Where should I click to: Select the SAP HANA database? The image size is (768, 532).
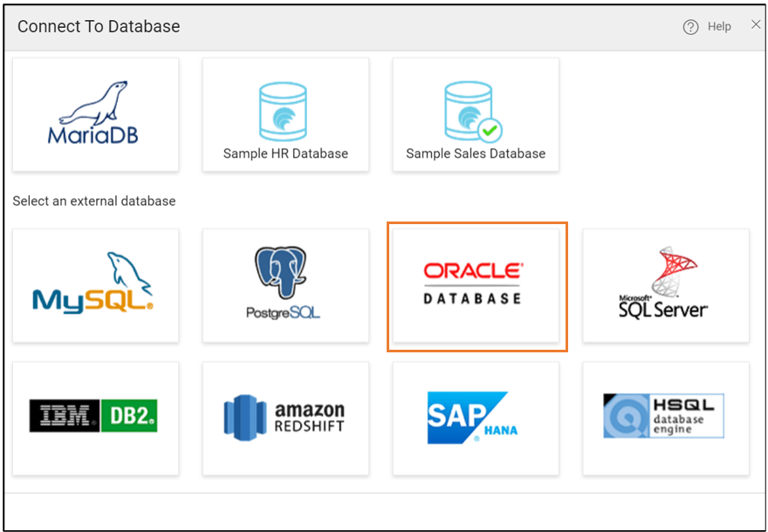coord(476,417)
